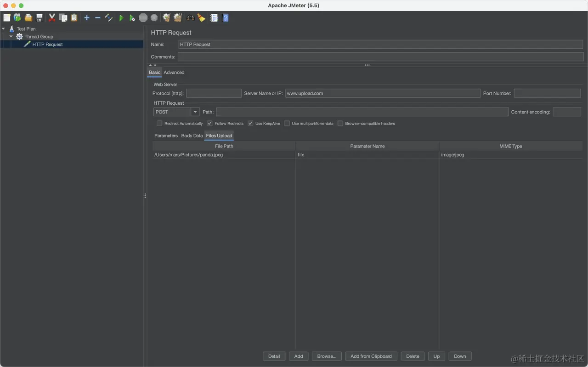Click the Reset Search broom icon
The height and width of the screenshot is (367, 588).
point(201,18)
